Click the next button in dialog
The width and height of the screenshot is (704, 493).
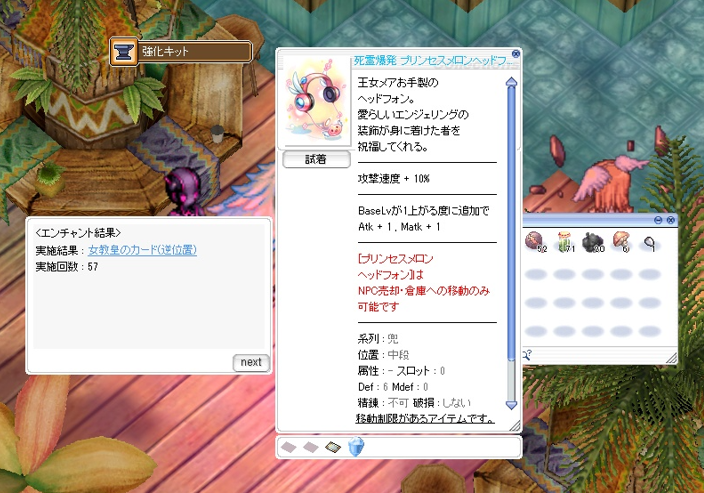click(251, 362)
